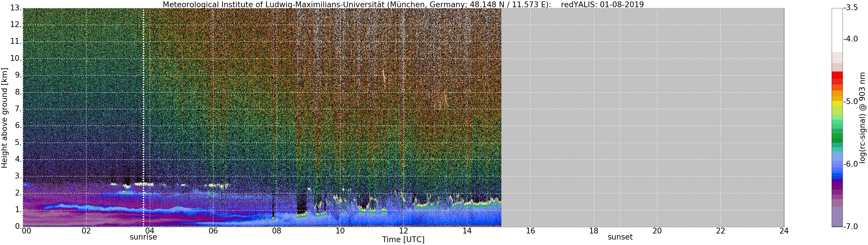Click the '00' time axis tick label
The image size is (868, 245).
pyautogui.click(x=26, y=231)
